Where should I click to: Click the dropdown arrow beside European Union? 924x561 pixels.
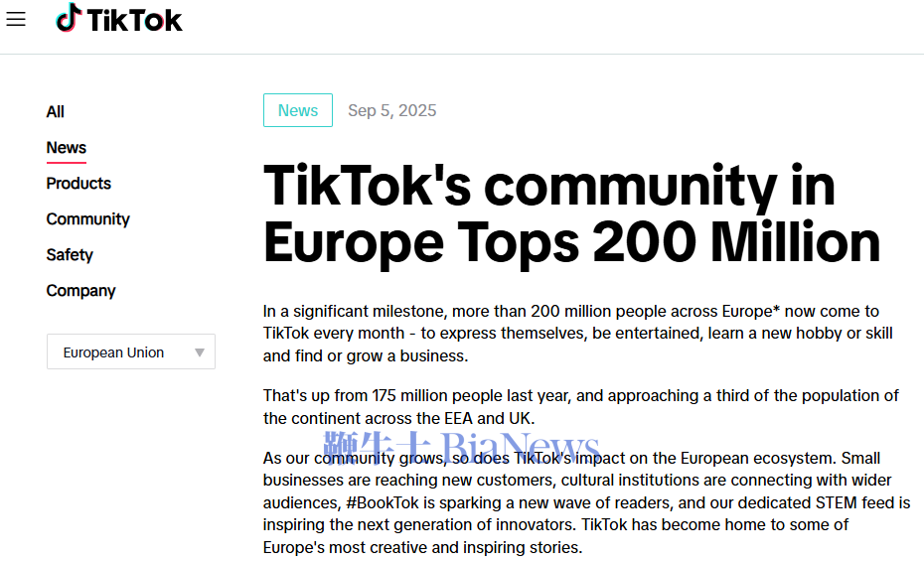pyautogui.click(x=200, y=352)
